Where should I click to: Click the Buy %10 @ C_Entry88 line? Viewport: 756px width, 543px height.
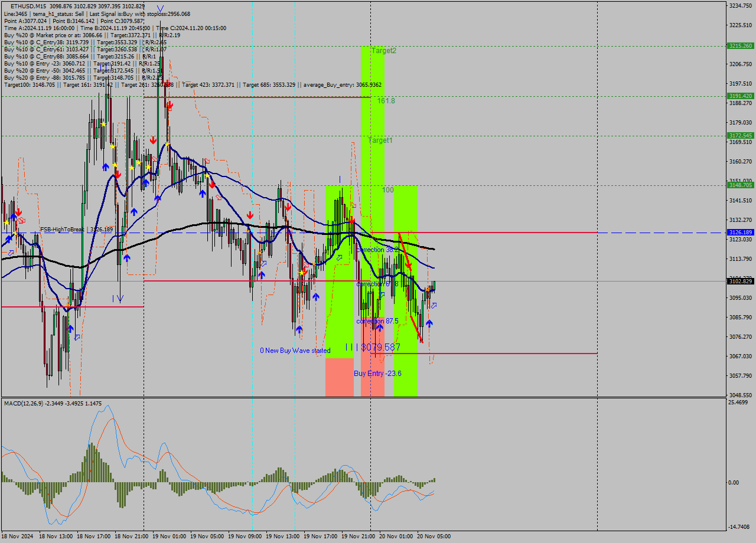pos(80,56)
